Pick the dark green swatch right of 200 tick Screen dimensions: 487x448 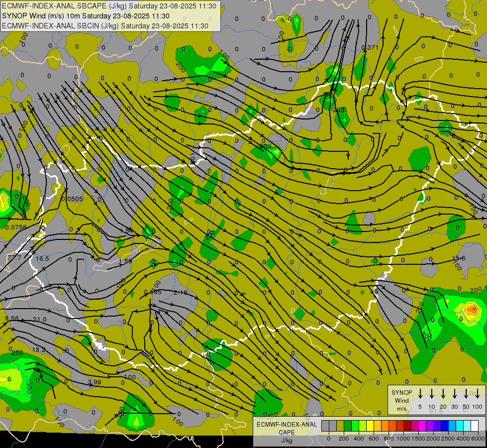coord(348,426)
